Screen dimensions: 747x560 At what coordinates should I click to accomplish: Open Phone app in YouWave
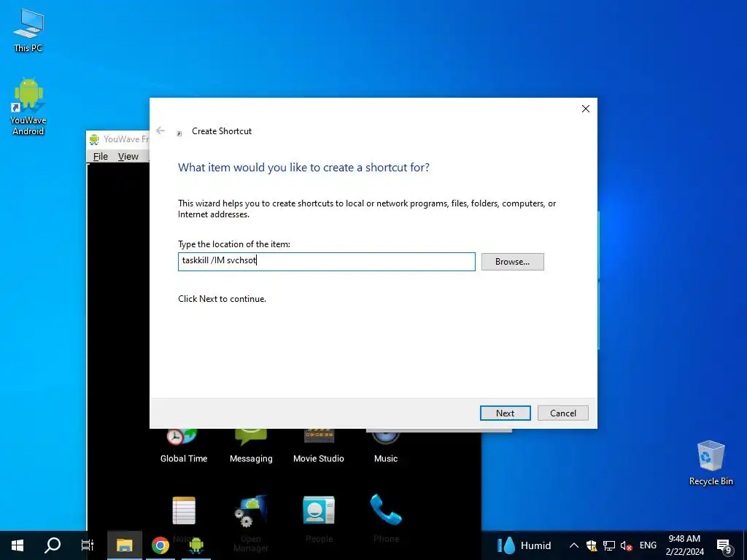pos(386,518)
